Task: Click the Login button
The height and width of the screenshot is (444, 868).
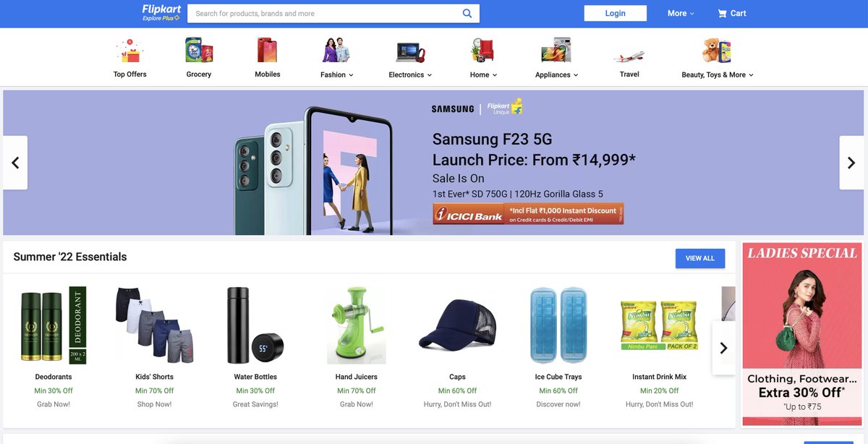Action: 616,13
